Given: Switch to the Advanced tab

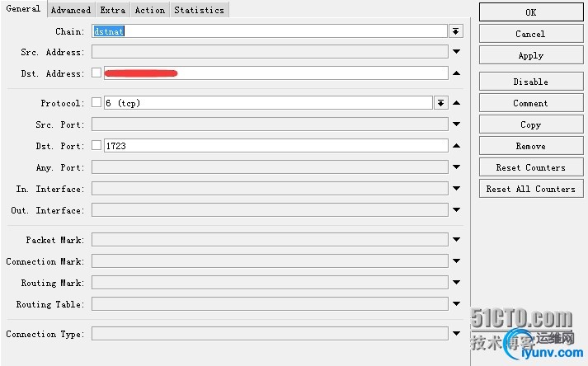Looking at the screenshot, I should click(x=71, y=10).
